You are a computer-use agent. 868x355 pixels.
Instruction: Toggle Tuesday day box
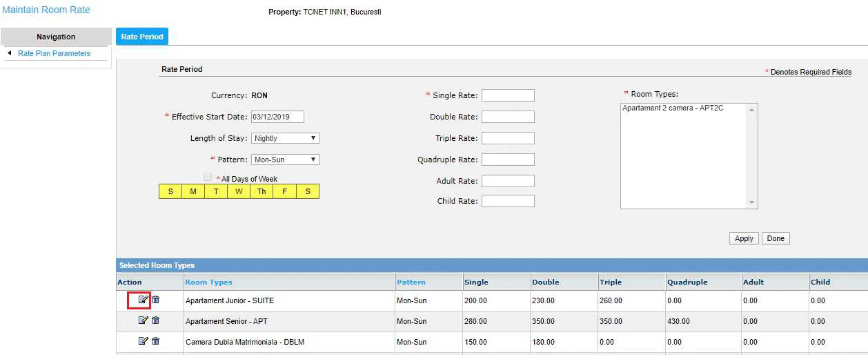[x=216, y=191]
